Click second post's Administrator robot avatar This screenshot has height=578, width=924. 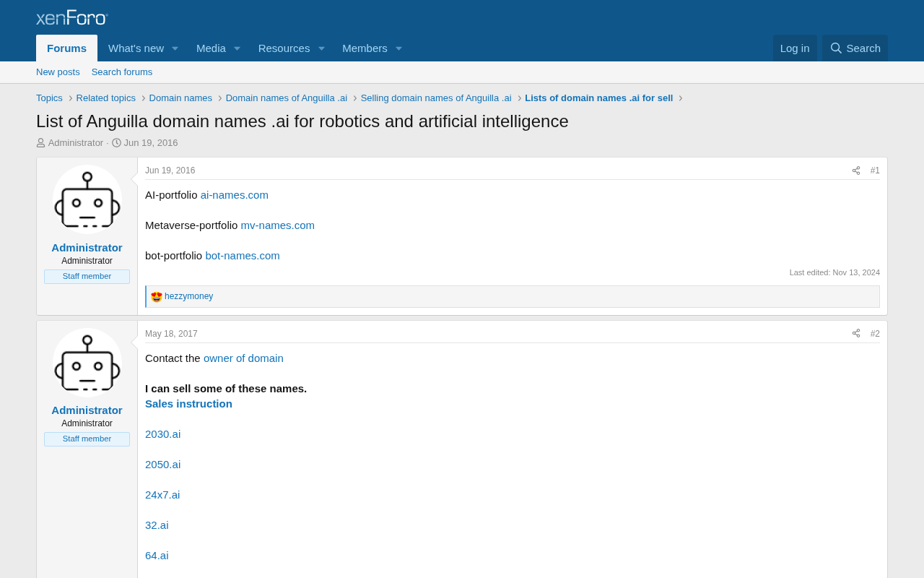click(87, 363)
